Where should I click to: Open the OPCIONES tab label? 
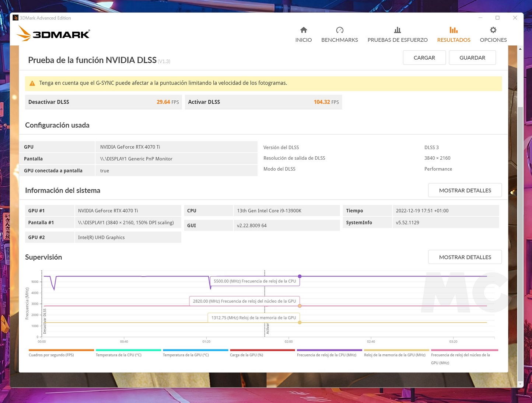493,40
